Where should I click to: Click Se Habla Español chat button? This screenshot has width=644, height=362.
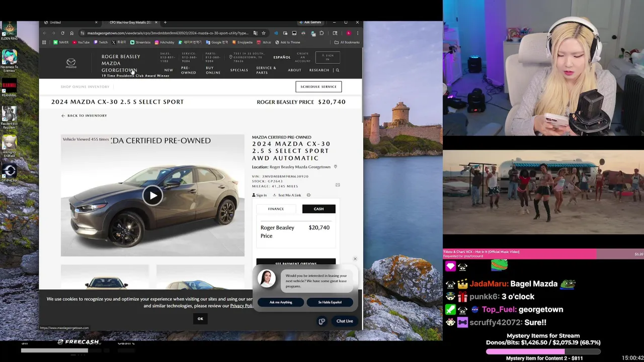point(330,302)
